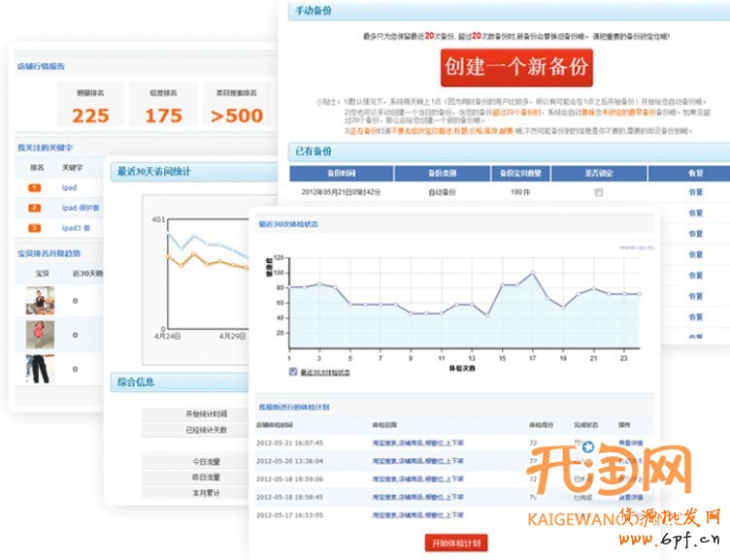Viewport: 730px width, 560px height.
Task: Open the second product thumbnail in red dress
Action: click(40, 335)
